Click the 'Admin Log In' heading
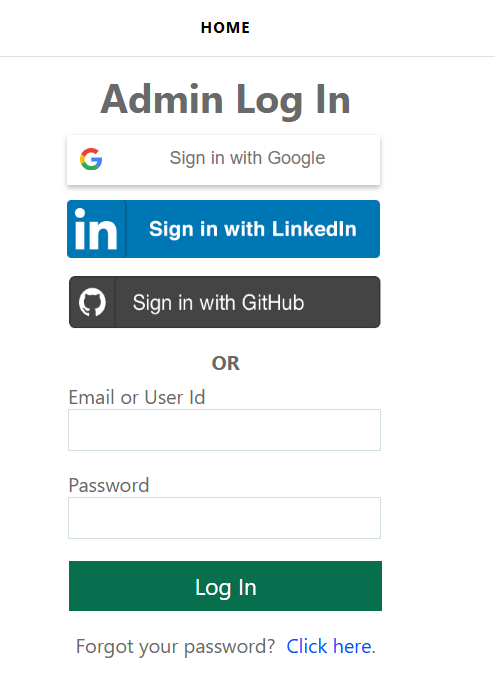495x674 pixels. click(226, 101)
